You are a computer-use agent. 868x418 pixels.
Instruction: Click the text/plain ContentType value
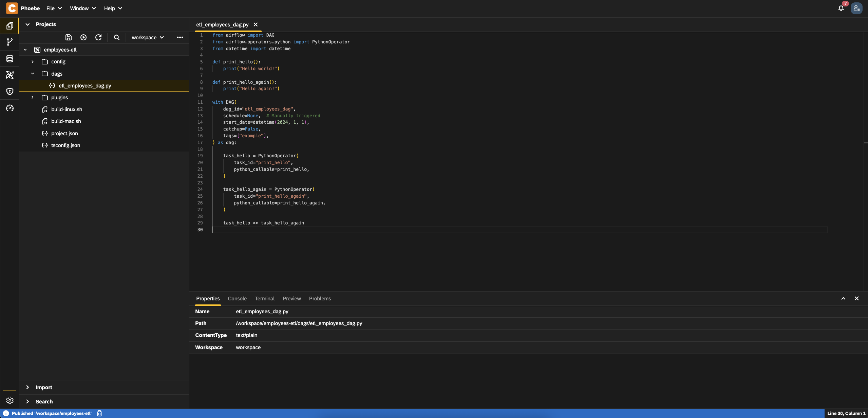[x=247, y=335]
